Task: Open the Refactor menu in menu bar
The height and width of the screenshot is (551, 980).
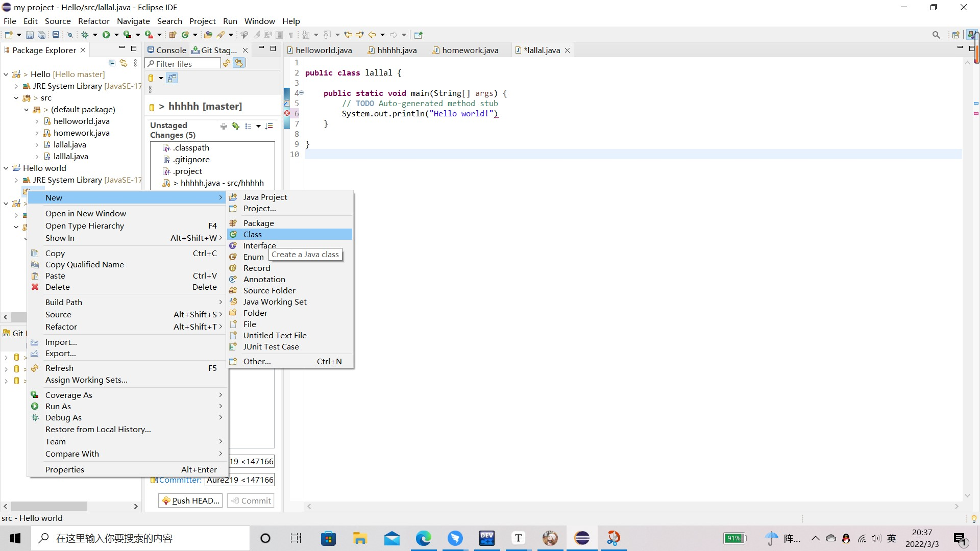Action: point(94,21)
